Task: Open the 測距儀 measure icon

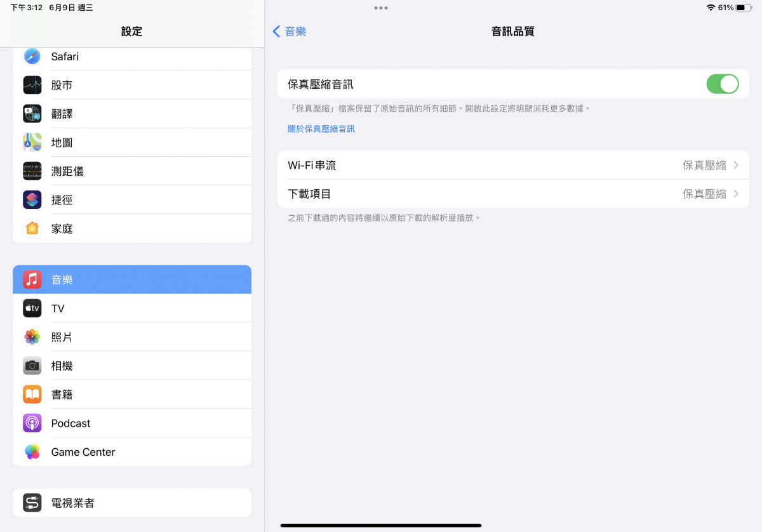Action: pyautogui.click(x=32, y=171)
